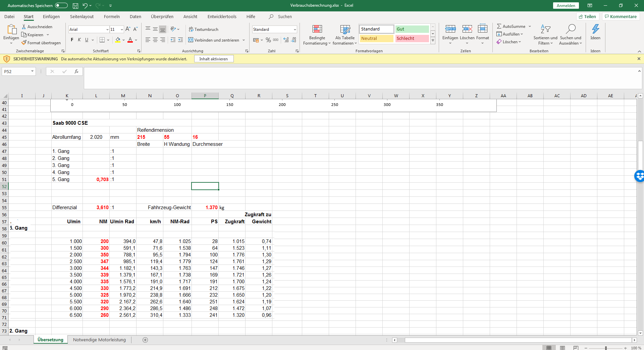
Task: Click the Bold F formatting button
Action: pos(72,40)
